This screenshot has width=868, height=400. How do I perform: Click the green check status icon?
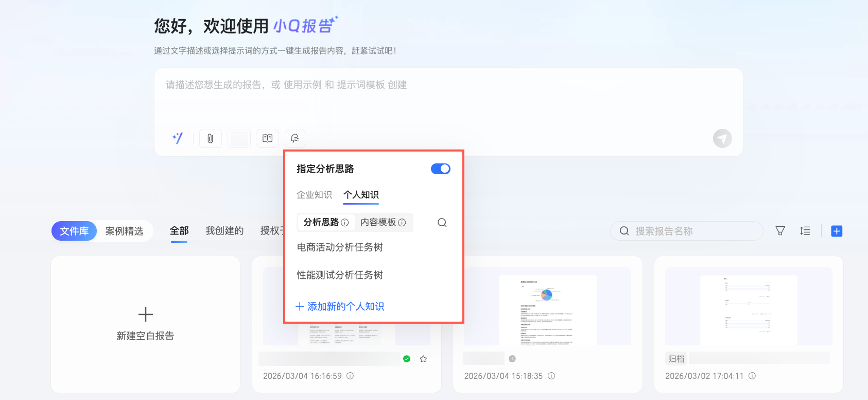click(x=407, y=359)
